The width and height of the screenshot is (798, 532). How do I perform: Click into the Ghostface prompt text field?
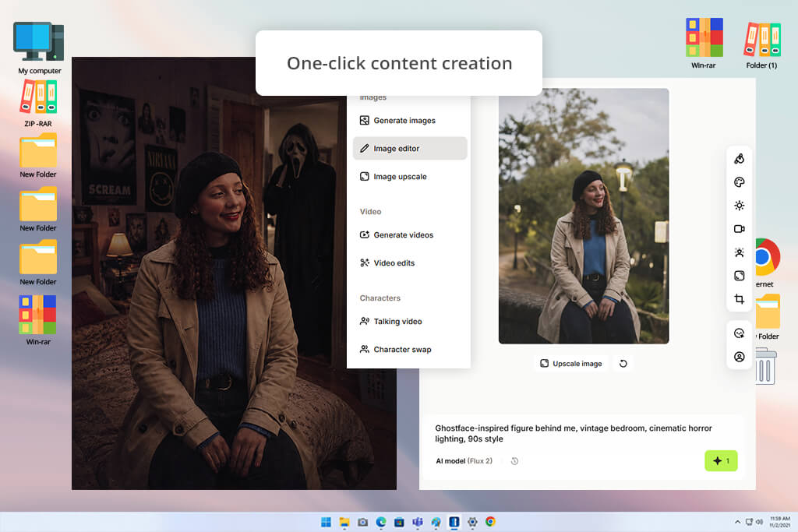click(574, 433)
